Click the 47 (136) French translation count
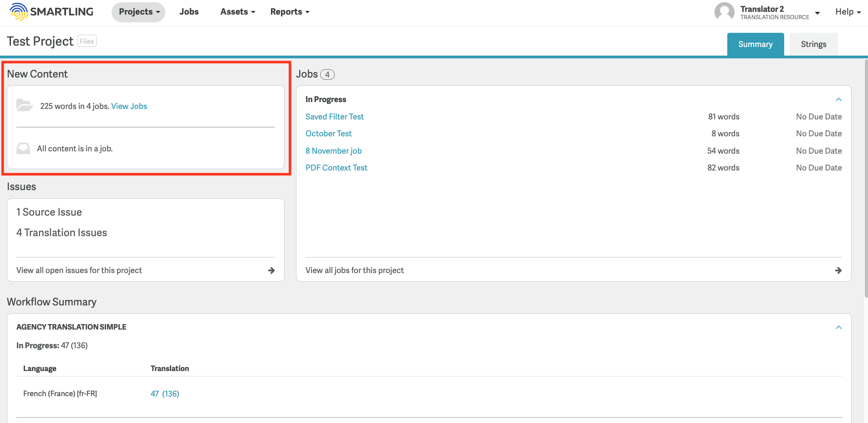 tap(165, 394)
